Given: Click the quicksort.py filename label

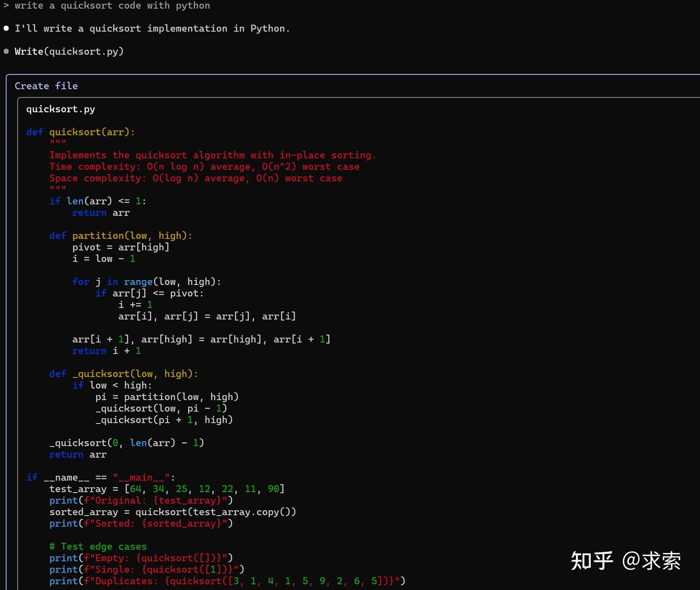Looking at the screenshot, I should (x=60, y=109).
